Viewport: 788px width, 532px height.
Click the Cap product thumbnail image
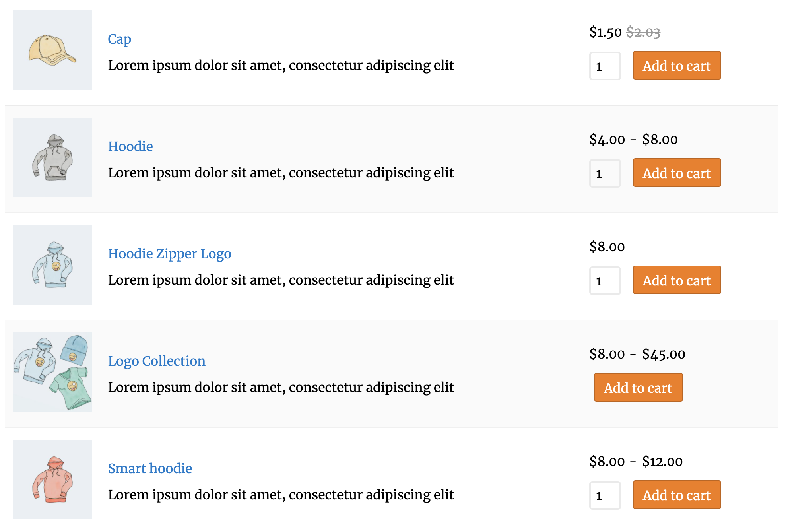tap(52, 50)
